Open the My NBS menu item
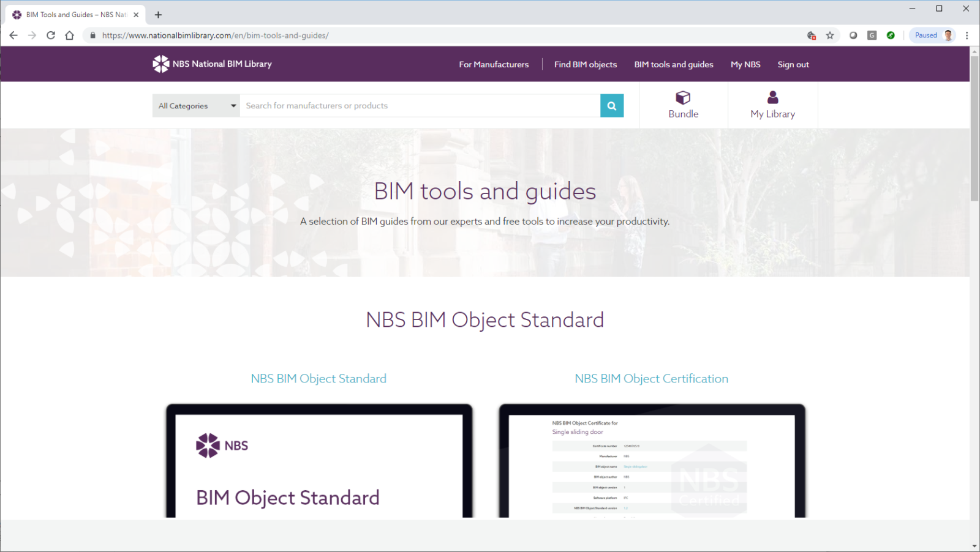This screenshot has width=980, height=552. tap(745, 64)
